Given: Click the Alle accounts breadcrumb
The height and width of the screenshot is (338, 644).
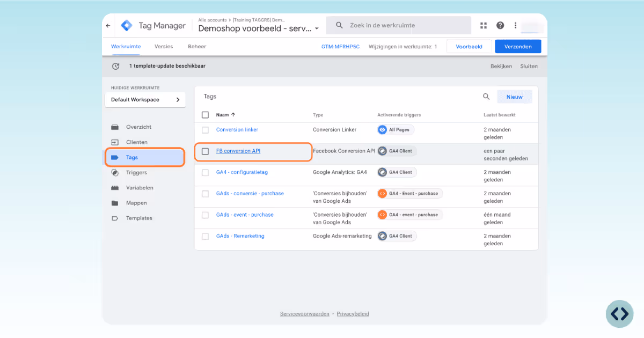Looking at the screenshot, I should pyautogui.click(x=213, y=20).
